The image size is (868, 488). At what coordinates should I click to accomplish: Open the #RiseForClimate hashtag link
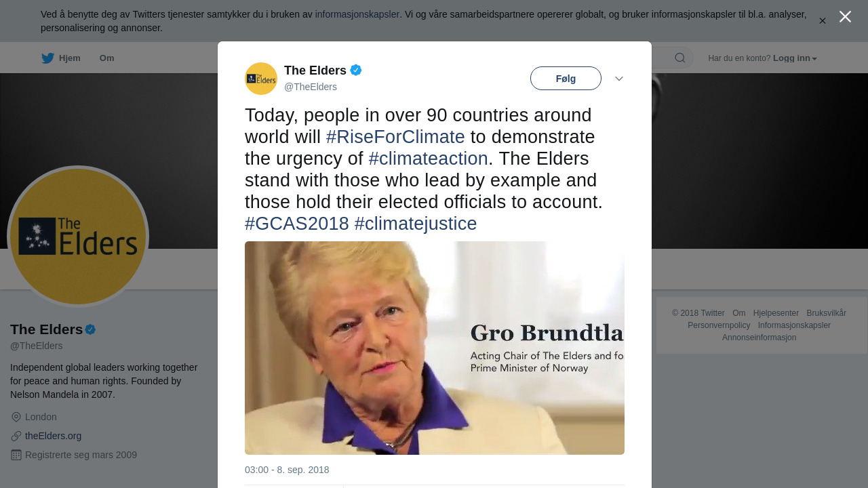tap(395, 137)
